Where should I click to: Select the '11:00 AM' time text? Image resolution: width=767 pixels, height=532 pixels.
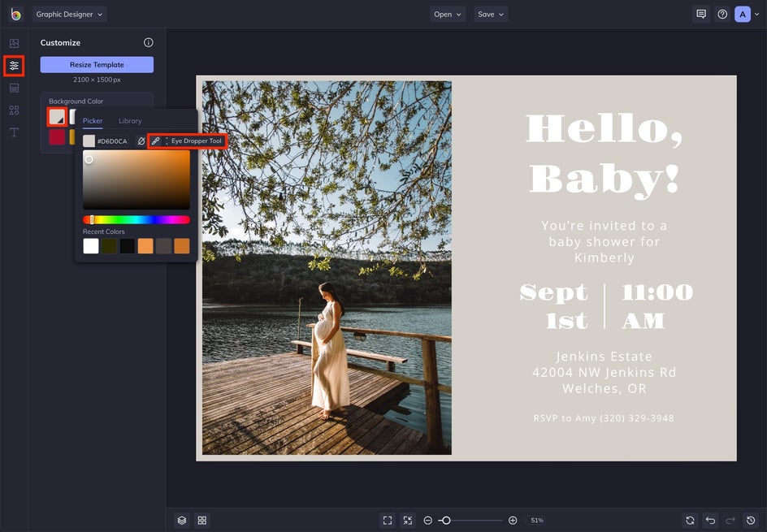pyautogui.click(x=657, y=306)
